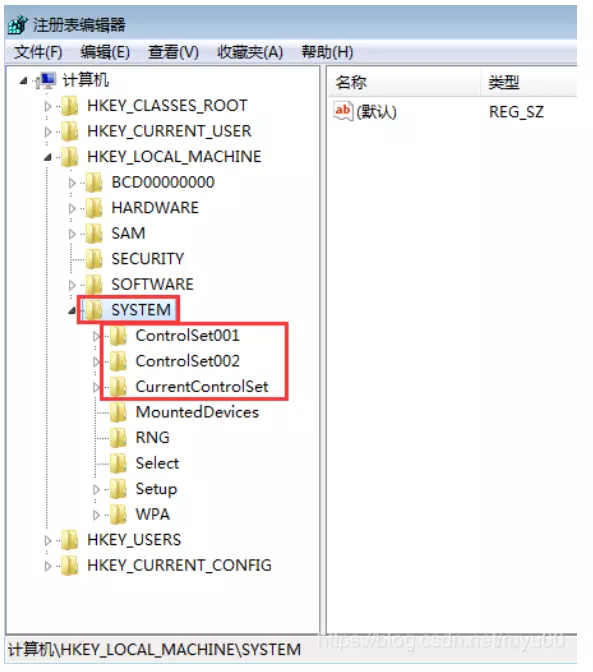Click the CurrentControlSet folder icon
Viewport: 593px width, 672px height.
pos(118,387)
